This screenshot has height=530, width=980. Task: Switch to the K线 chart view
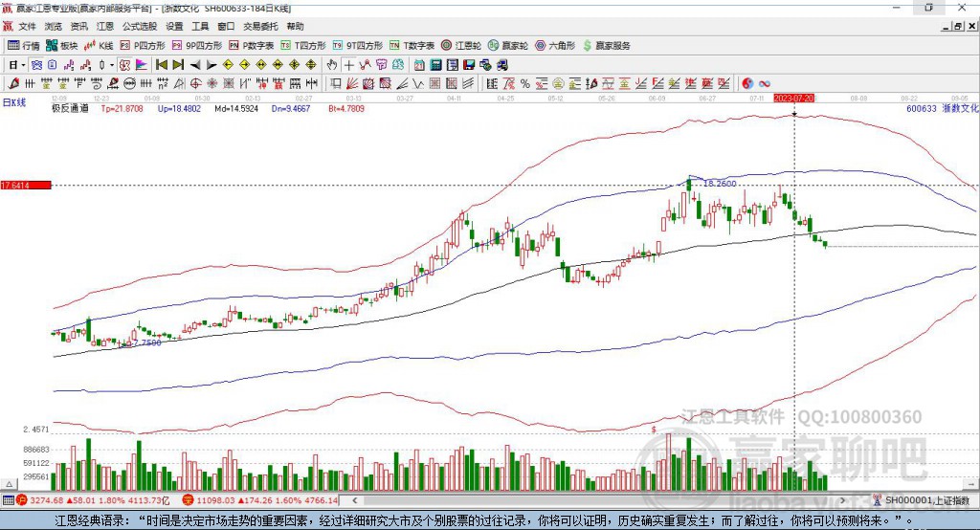(99, 46)
